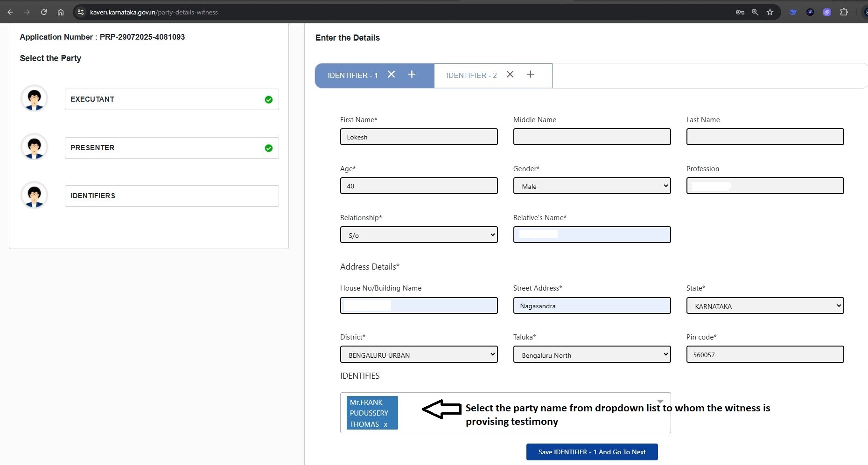
Task: Expand the Taluka dropdown
Action: [592, 354]
